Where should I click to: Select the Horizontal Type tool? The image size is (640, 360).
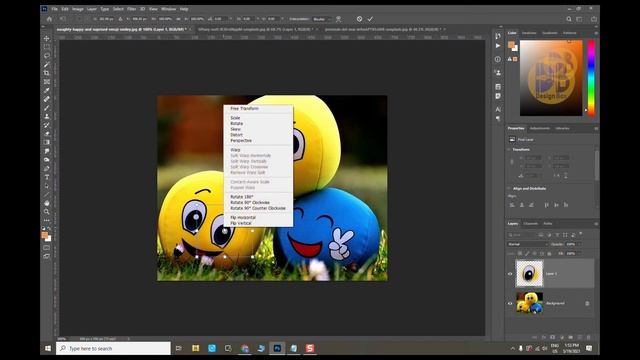(47, 177)
